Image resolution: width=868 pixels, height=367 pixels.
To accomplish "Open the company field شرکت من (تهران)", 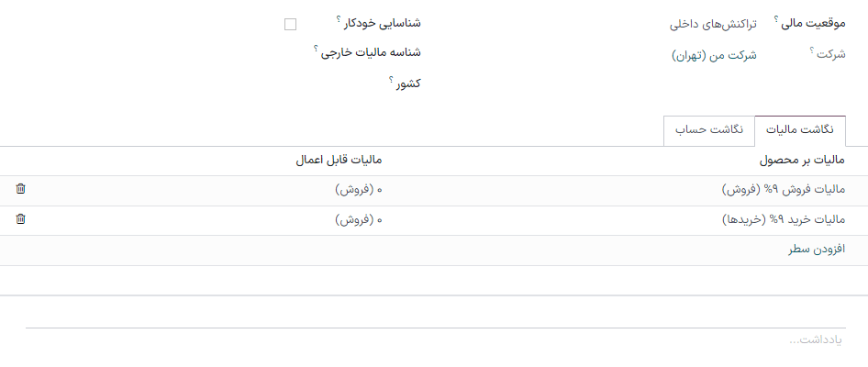I will 715,55.
